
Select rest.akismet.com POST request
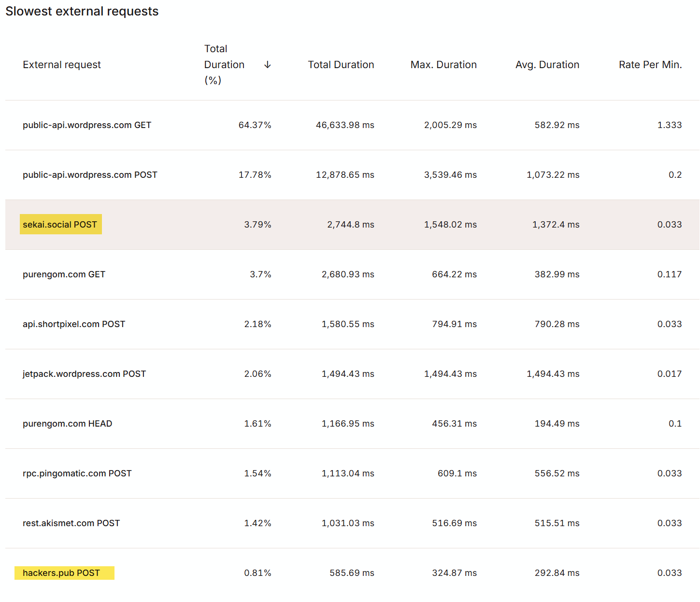click(x=71, y=523)
